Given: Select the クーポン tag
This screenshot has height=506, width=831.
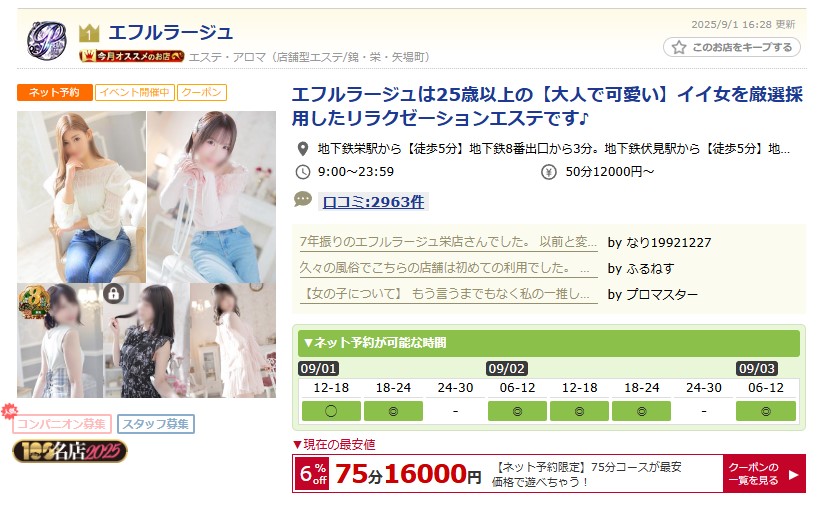Looking at the screenshot, I should tap(202, 92).
